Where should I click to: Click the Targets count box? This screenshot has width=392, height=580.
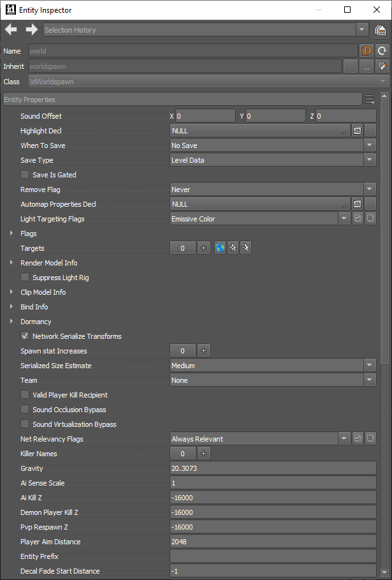click(182, 248)
